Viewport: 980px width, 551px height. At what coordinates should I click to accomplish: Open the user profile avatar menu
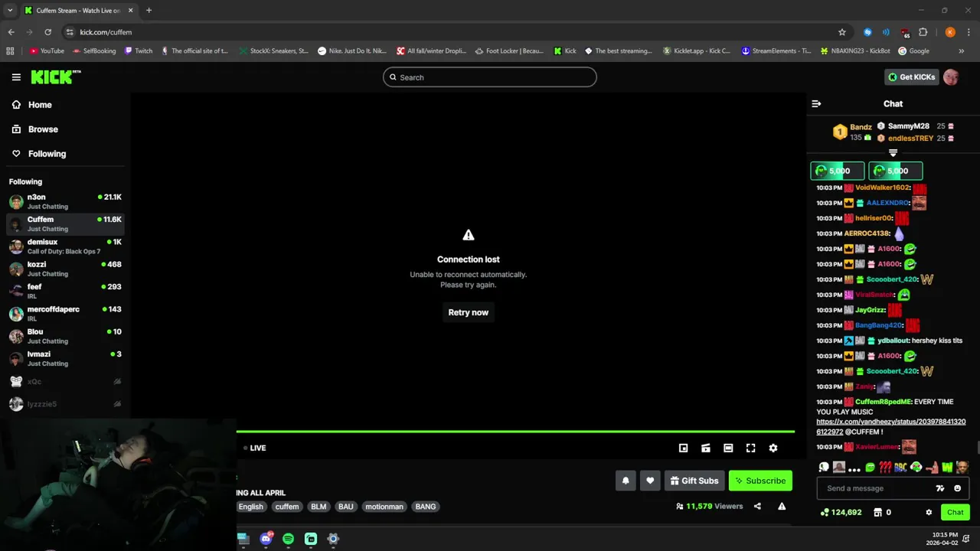coord(951,77)
